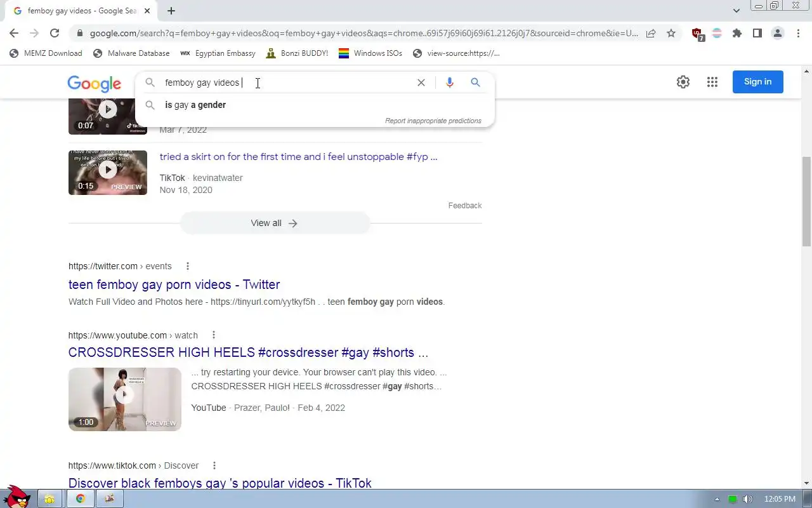
Task: Click the share this page icon
Action: 651,34
